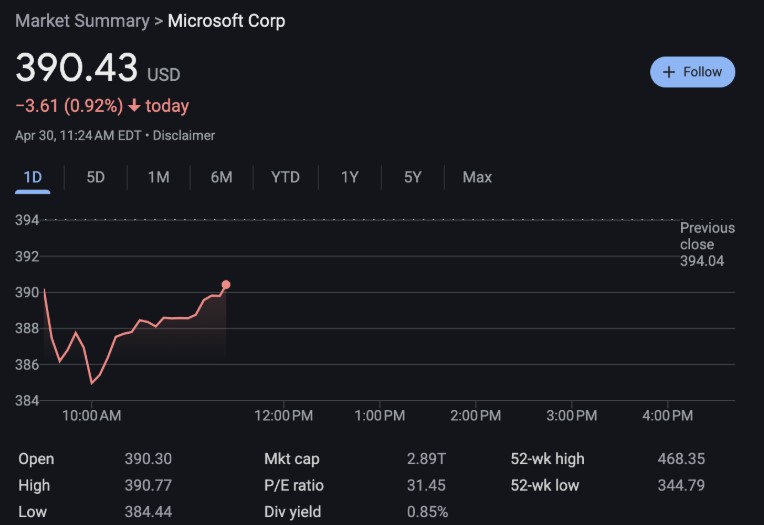Image resolution: width=764 pixels, height=525 pixels.
Task: Show the Max history range
Action: (x=477, y=177)
